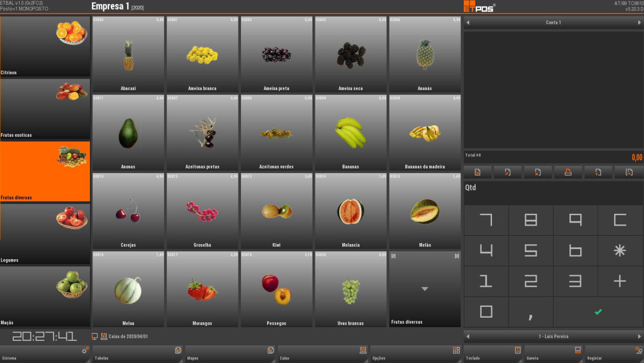644x363 pixels.
Task: Open the Tabelas menu button
Action: tap(138, 354)
